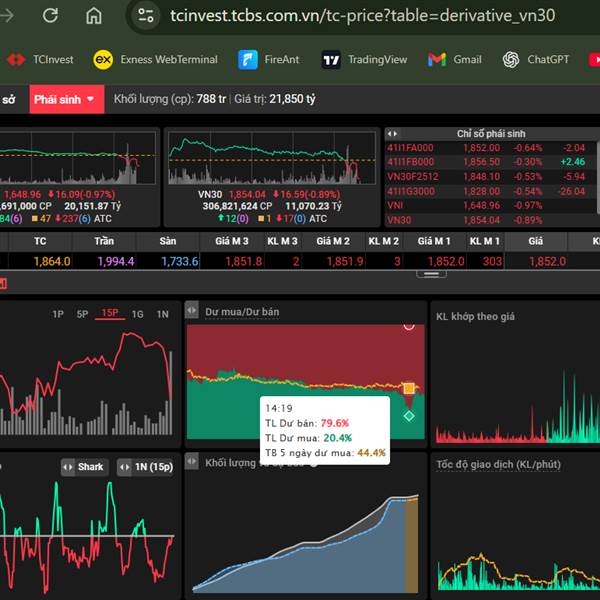Click the Giá column header
Image resolution: width=600 pixels, height=600 pixels.
tap(535, 241)
